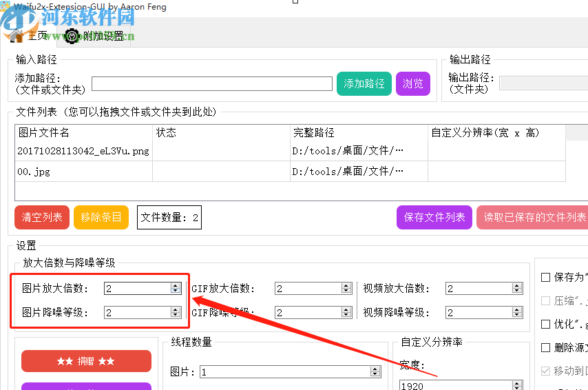Toggle the 优化 checkbox
Screen dimensions: 588x390
[545, 324]
